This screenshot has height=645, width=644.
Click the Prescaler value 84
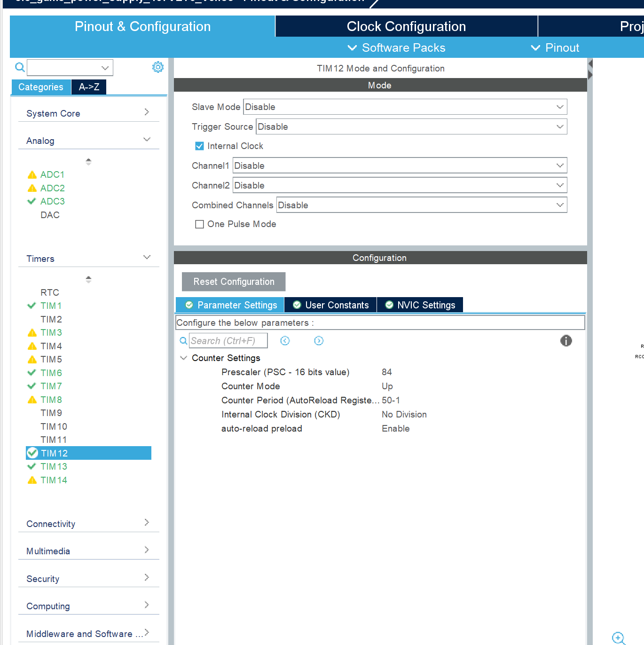pos(387,372)
